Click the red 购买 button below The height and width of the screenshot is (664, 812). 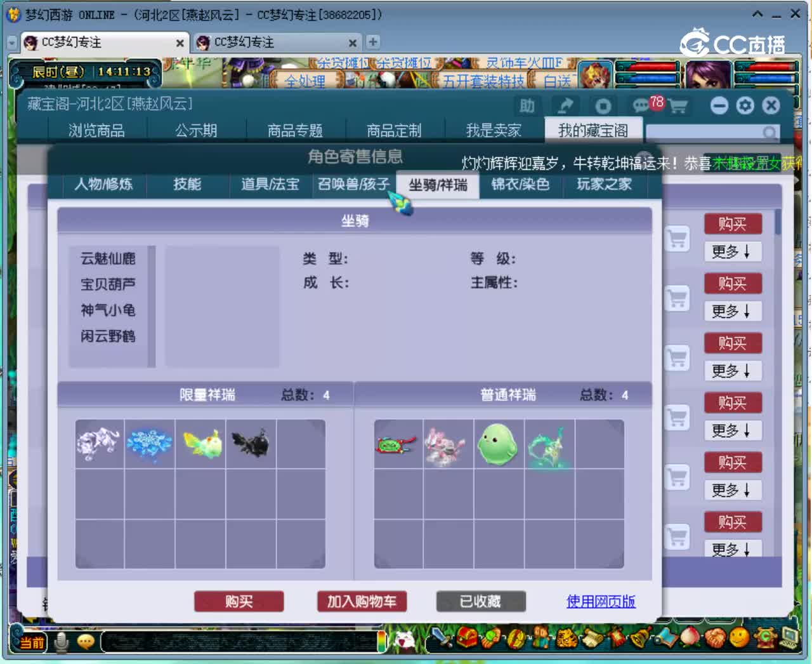tap(239, 601)
